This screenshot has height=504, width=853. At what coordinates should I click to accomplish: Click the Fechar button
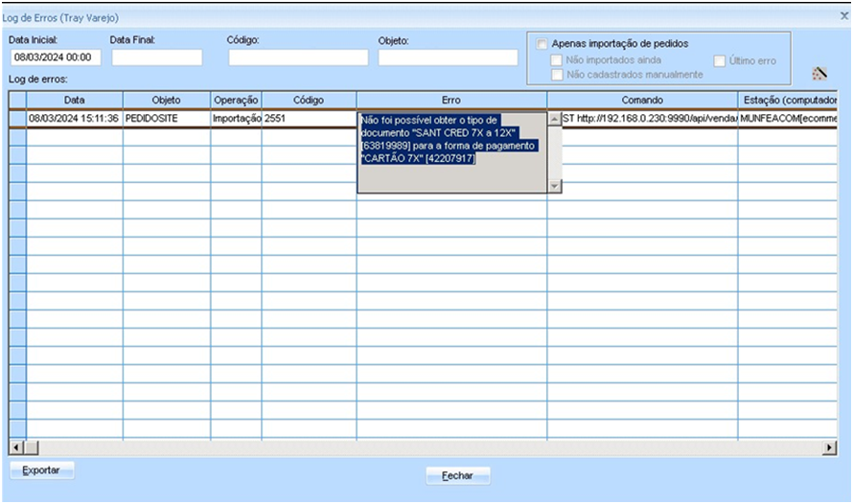457,475
